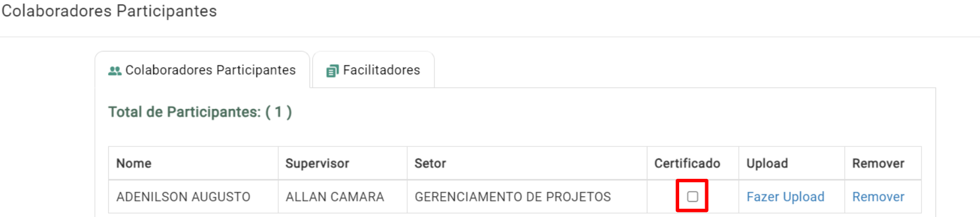Open the Fazer Upload link

coord(785,197)
